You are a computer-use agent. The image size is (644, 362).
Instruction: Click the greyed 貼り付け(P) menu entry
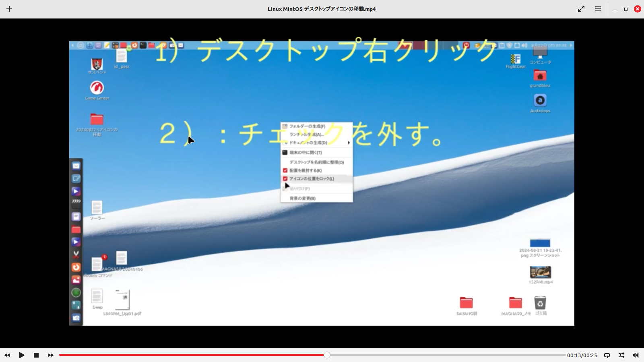(x=316, y=188)
